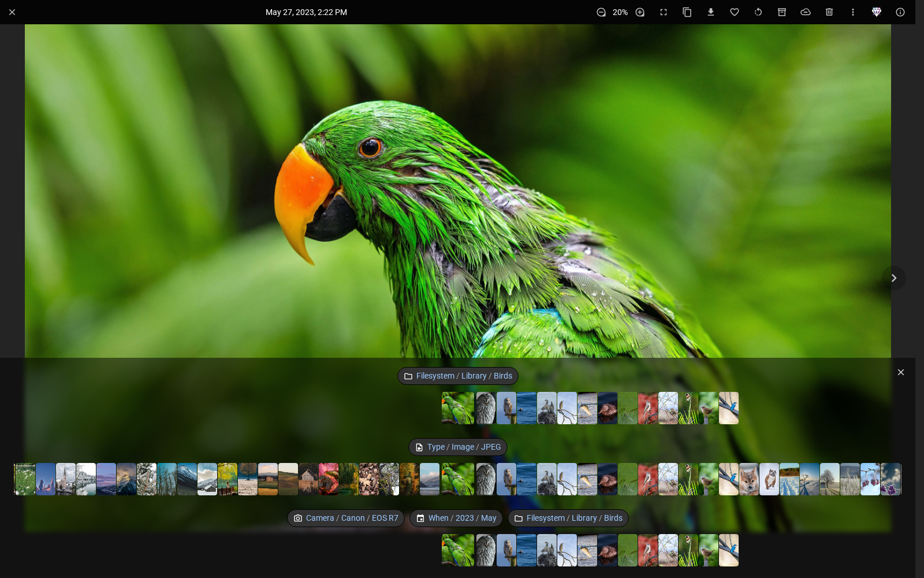Viewport: 924px width, 578px height.
Task: Enter fullscreen mode via the toolbar icon
Action: coord(664,12)
